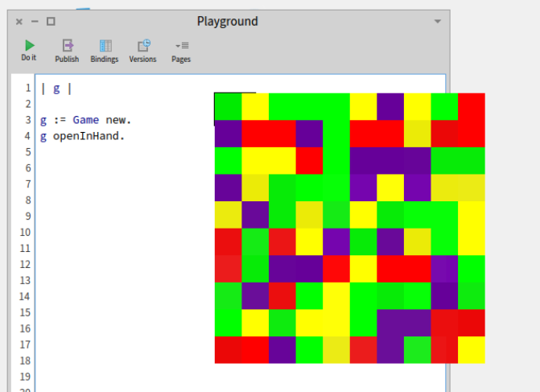Click the red tile at the grid's top-right corner
The width and height of the screenshot is (540, 392).
(x=472, y=106)
